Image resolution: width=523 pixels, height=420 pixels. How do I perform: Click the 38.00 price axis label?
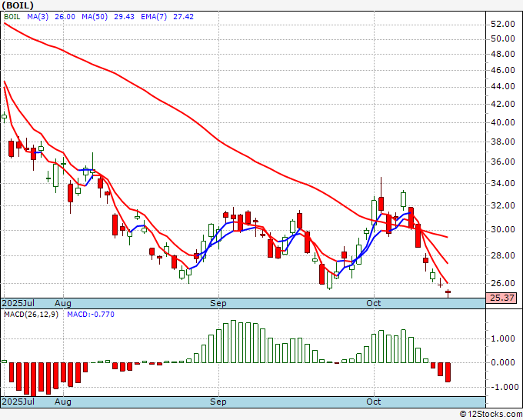[503, 142]
